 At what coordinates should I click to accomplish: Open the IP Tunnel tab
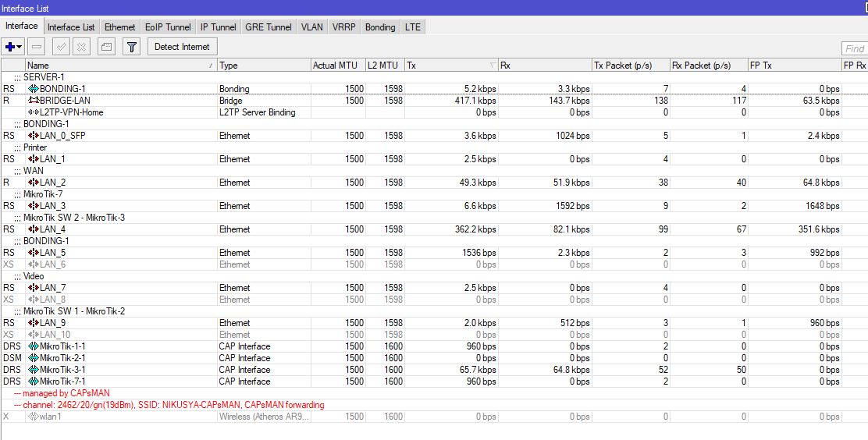pos(218,27)
